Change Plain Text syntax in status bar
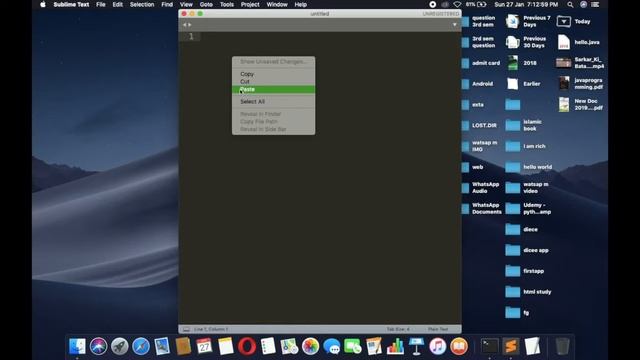This screenshot has height=360, width=640. pos(438,329)
